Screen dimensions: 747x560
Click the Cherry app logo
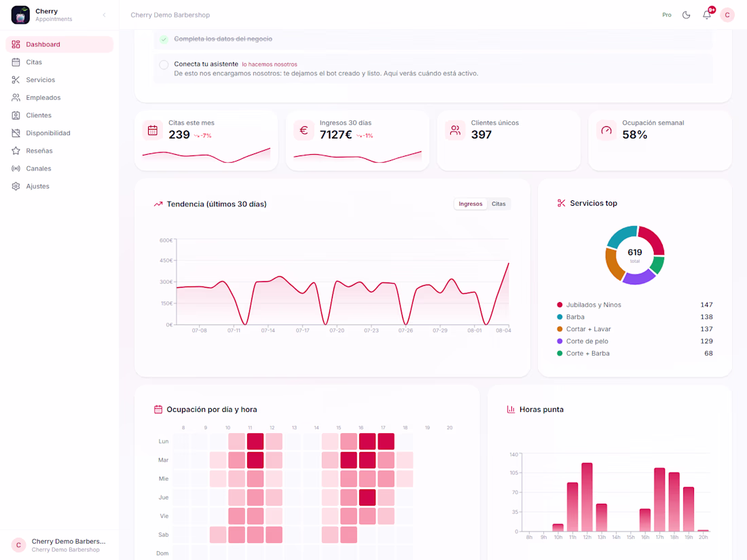(20, 15)
